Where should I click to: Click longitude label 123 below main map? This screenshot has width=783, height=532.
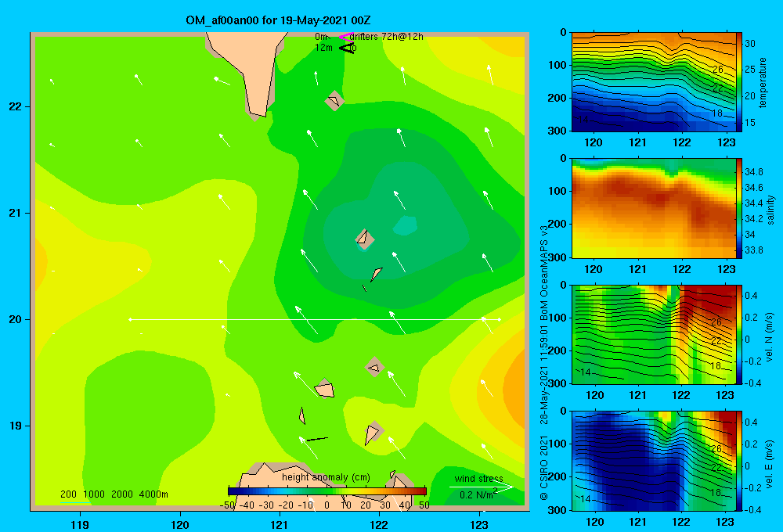[479, 524]
